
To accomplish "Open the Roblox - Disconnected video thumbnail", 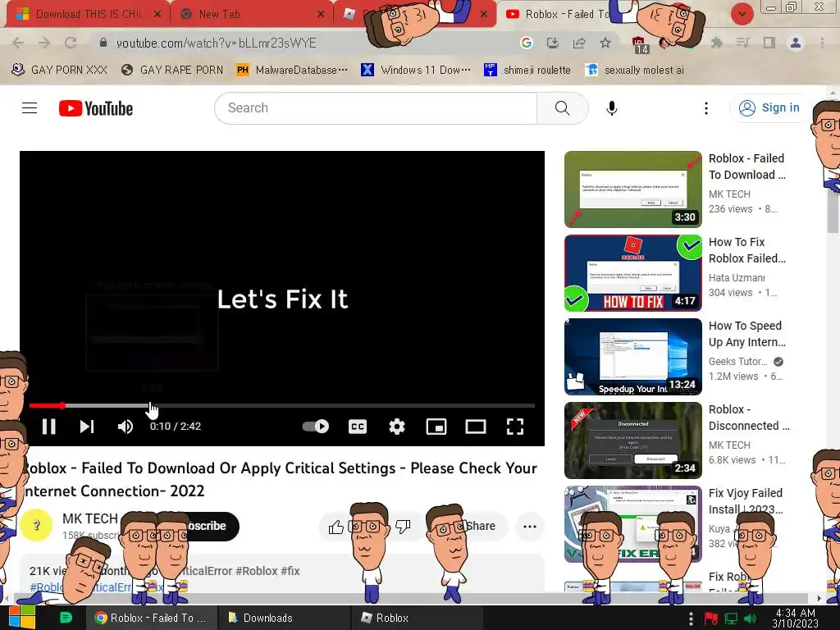I will coord(632,440).
